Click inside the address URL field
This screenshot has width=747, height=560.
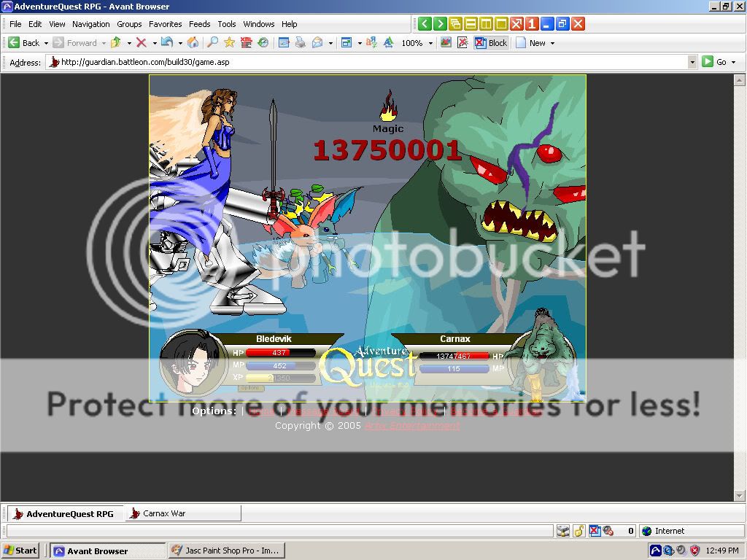pyautogui.click(x=365, y=62)
